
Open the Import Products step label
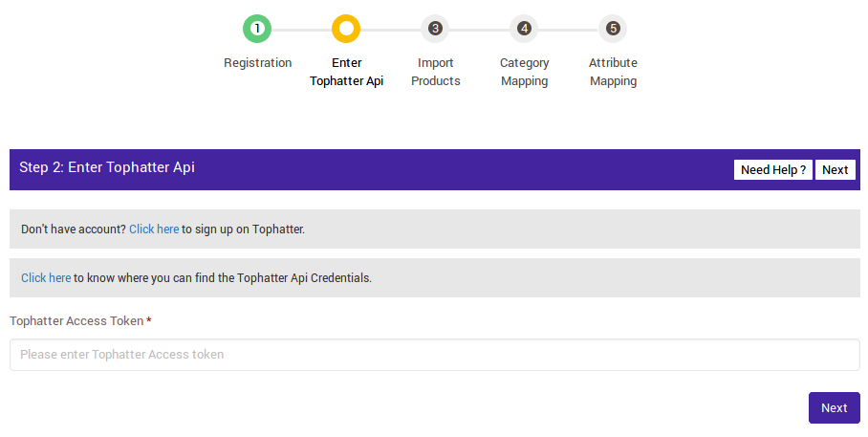pyautogui.click(x=435, y=72)
